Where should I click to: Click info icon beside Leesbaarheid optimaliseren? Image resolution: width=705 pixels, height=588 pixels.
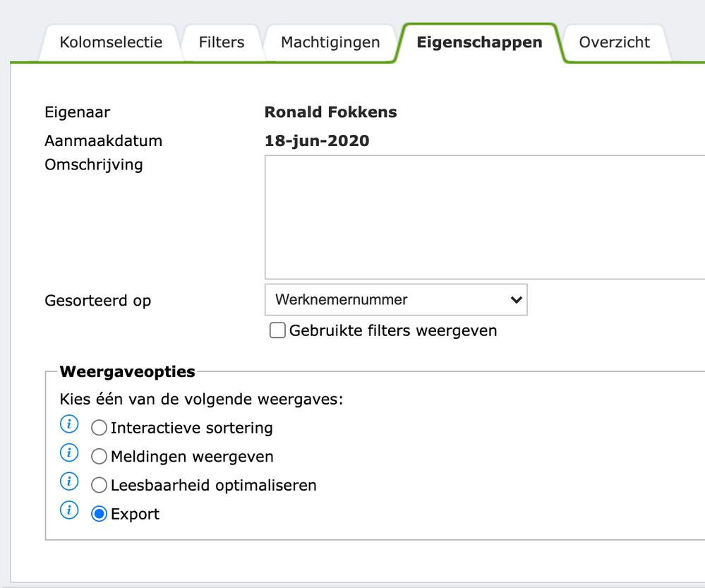click(69, 482)
